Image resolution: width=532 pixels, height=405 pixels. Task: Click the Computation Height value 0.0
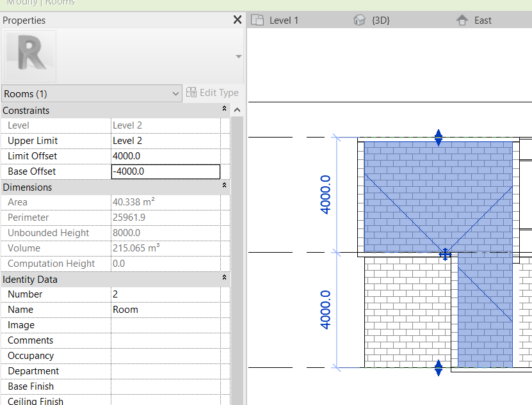click(x=118, y=264)
